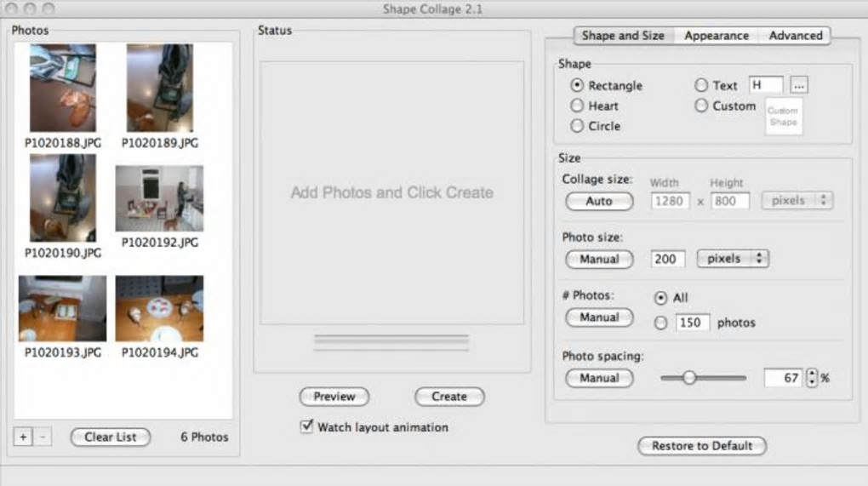Choose the Circle shape radio button
868x486 pixels.
(x=578, y=126)
